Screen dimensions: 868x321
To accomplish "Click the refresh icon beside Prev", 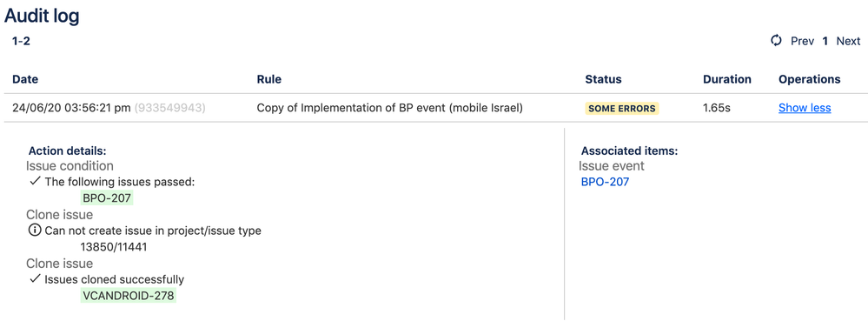I will coord(776,41).
